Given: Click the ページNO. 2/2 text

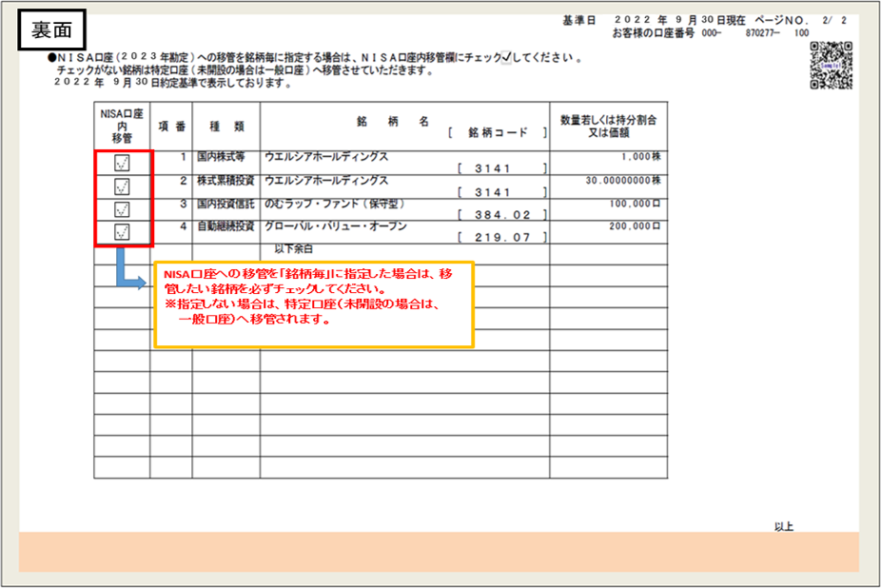Looking at the screenshot, I should (801, 20).
